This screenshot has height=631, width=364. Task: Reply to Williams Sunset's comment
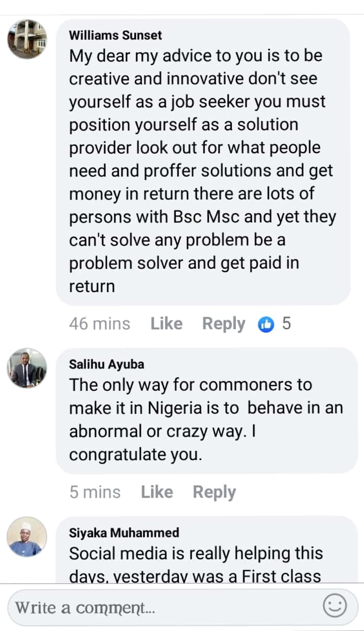point(224,324)
